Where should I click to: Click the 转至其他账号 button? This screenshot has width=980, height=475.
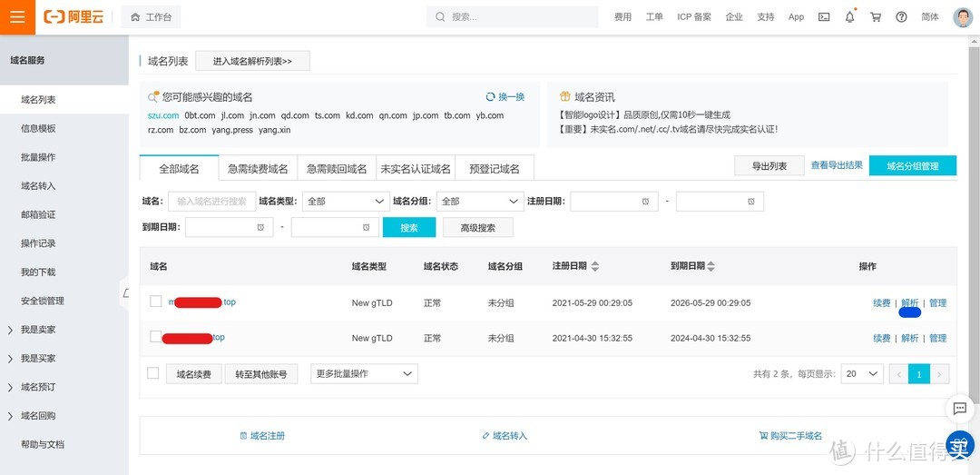261,374
